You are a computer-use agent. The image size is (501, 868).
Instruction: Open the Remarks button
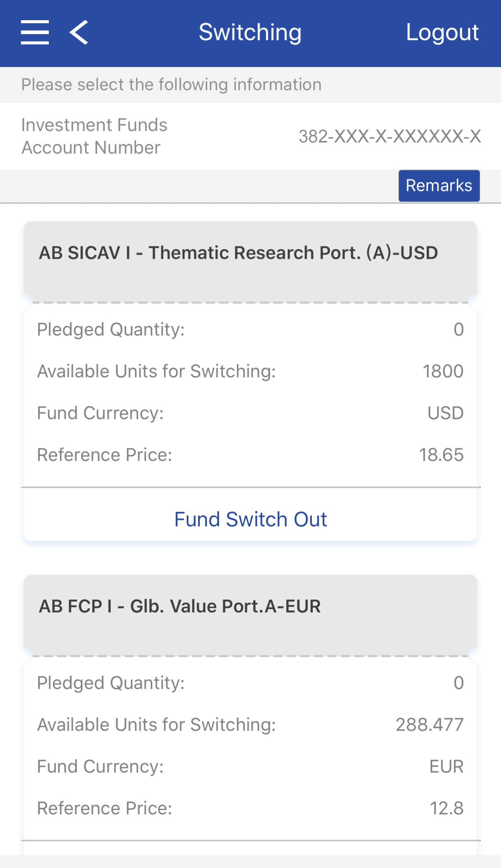[x=439, y=186]
